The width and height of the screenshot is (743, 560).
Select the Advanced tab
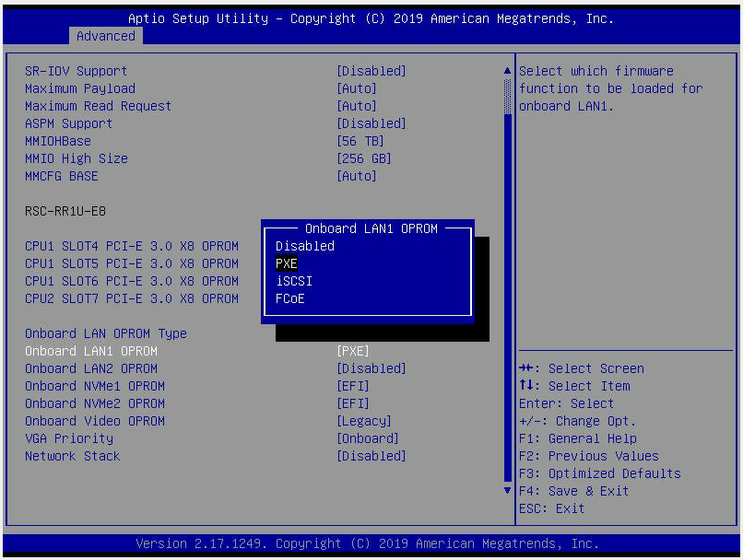tap(105, 36)
